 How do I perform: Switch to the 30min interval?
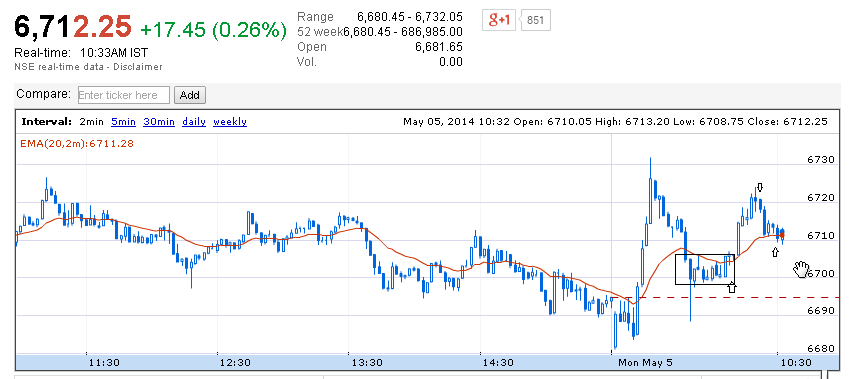(x=159, y=122)
